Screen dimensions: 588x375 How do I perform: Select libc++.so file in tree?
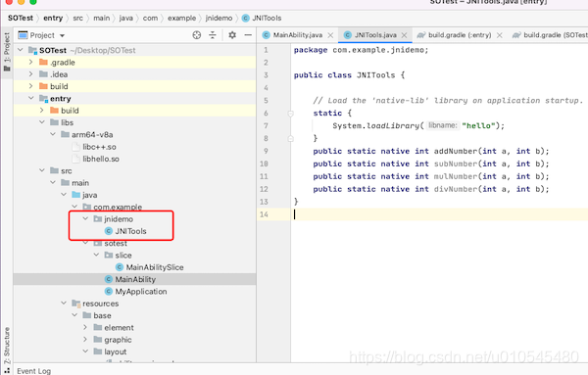click(x=99, y=147)
